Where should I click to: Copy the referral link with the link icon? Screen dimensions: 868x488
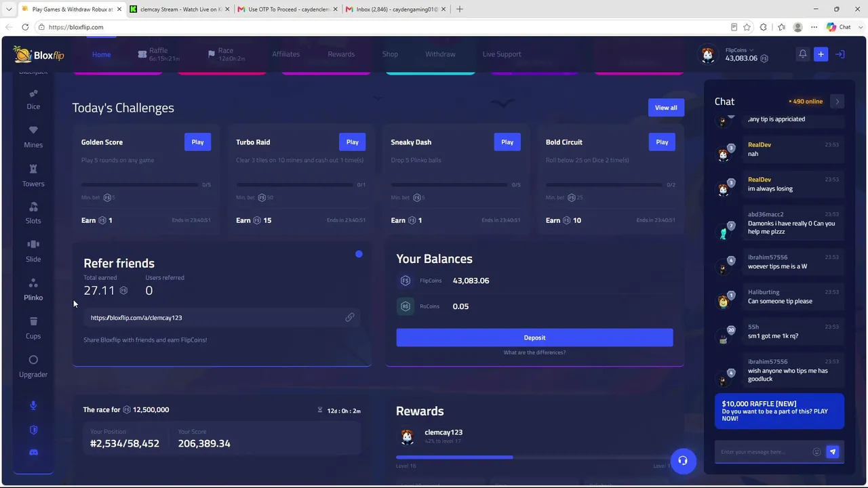pyautogui.click(x=350, y=317)
